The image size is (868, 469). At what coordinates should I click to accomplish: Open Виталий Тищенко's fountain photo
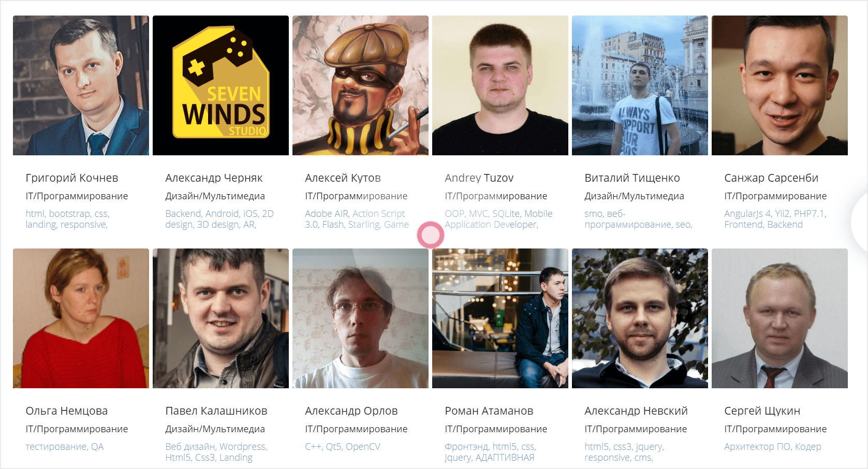(x=640, y=85)
